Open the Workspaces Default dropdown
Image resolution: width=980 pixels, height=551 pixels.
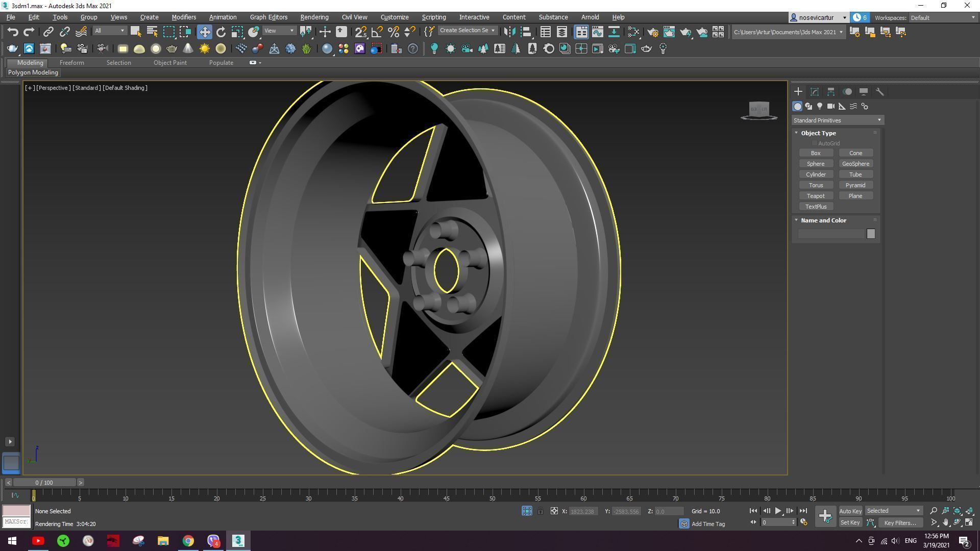pyautogui.click(x=943, y=17)
